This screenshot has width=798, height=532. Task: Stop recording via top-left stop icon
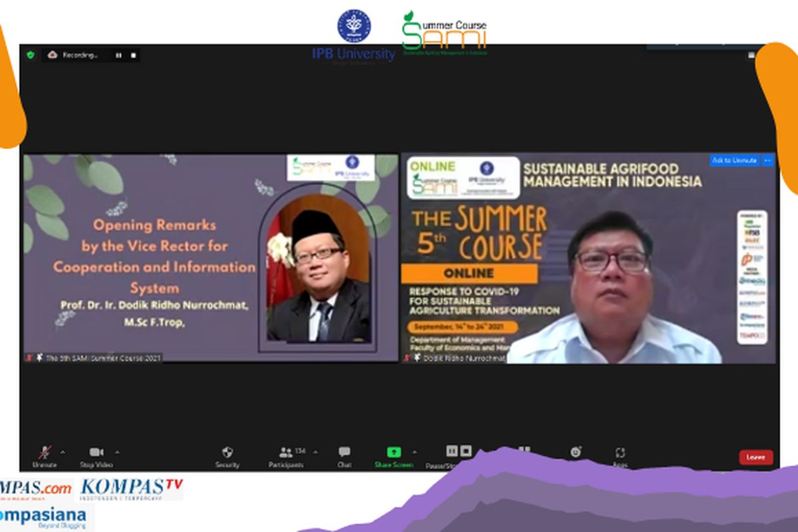(x=133, y=55)
